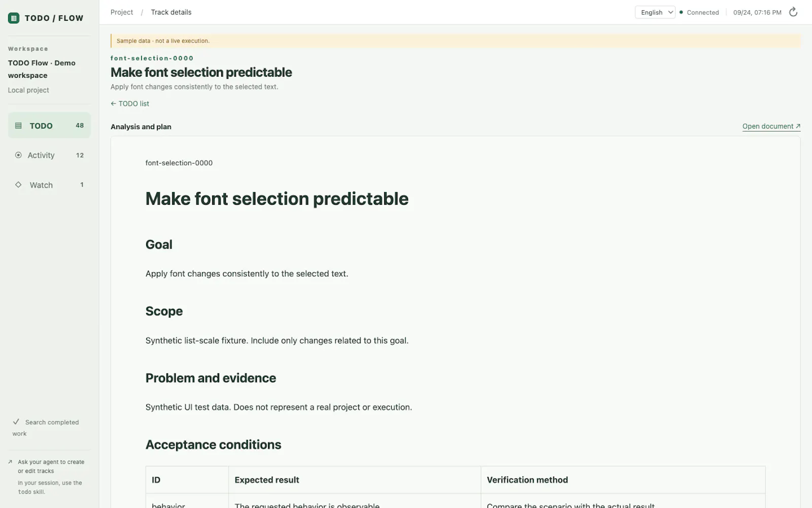Click the 09/24, 07:16 PM timestamp
812x508 pixels.
point(757,12)
